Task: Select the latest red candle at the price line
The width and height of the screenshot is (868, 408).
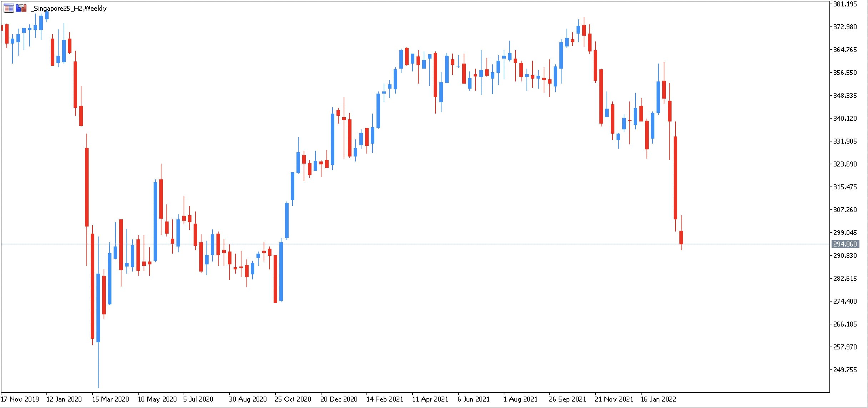Action: 681,237
